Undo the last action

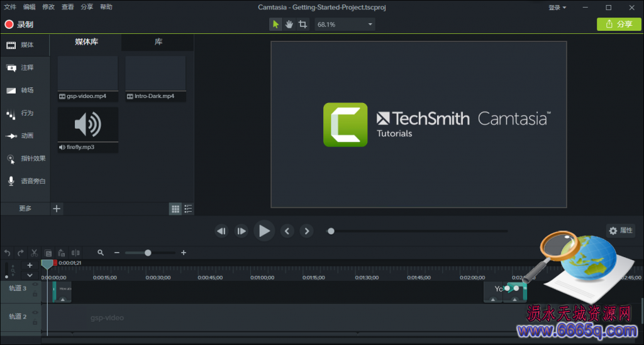(x=7, y=253)
